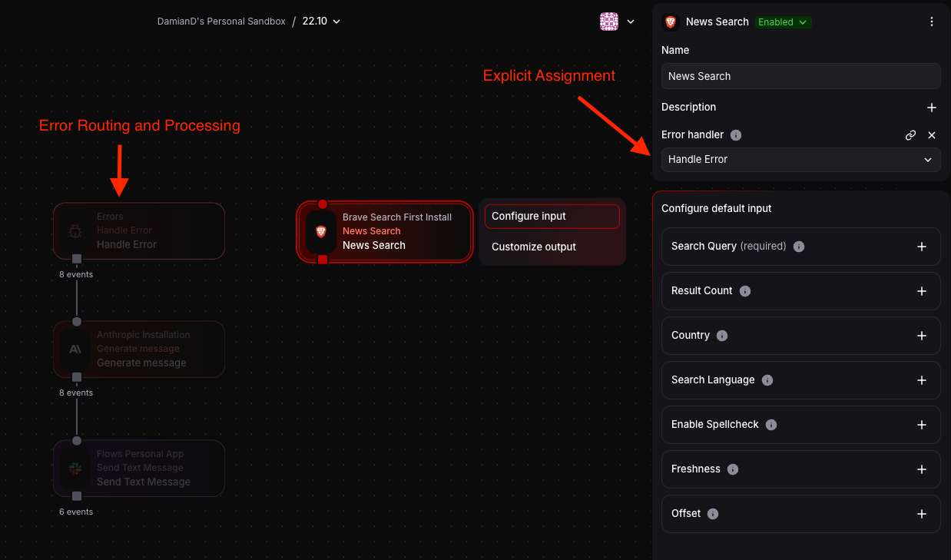
Task: Open the Enabled status dropdown
Action: click(783, 22)
